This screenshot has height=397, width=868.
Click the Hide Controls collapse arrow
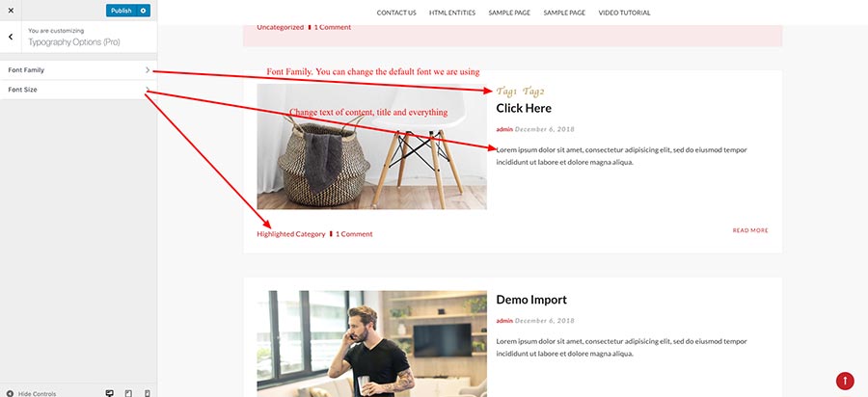coord(10,394)
